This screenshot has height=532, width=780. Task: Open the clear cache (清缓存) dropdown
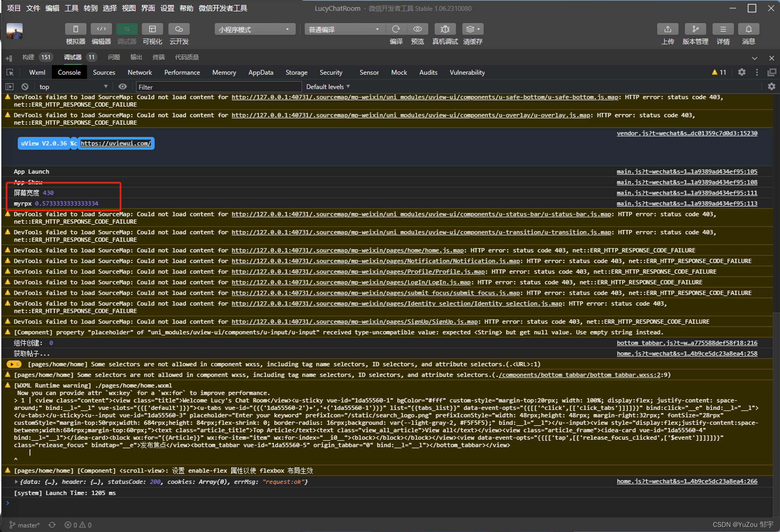tap(473, 29)
